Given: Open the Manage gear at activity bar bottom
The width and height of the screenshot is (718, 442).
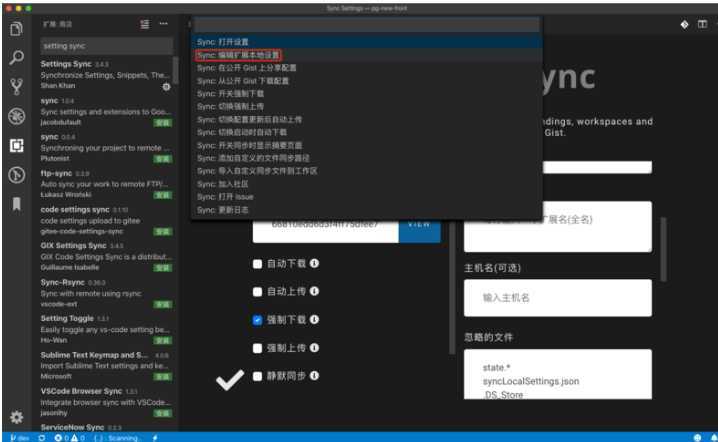Looking at the screenshot, I should tap(16, 417).
